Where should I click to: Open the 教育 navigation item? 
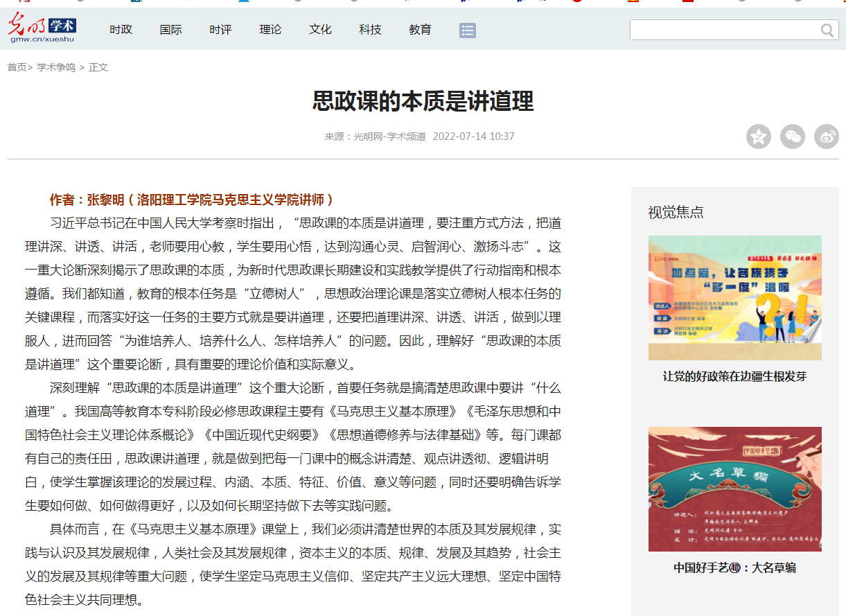420,29
